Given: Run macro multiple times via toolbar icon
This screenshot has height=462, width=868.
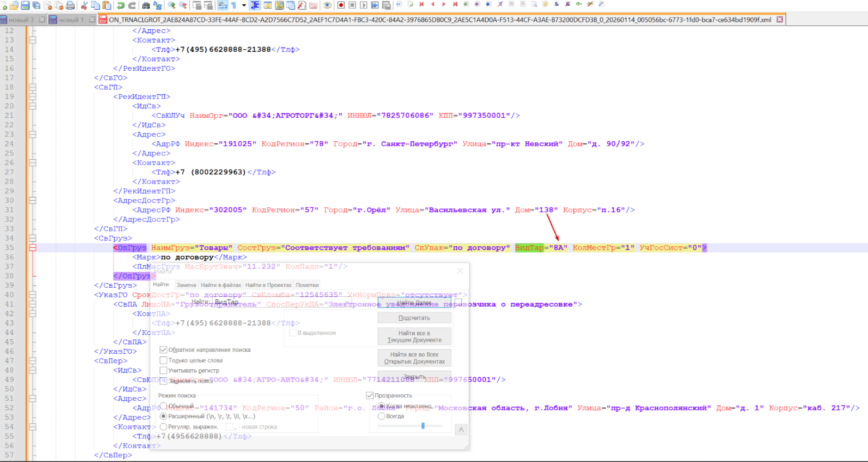Looking at the screenshot, I should tap(375, 6).
